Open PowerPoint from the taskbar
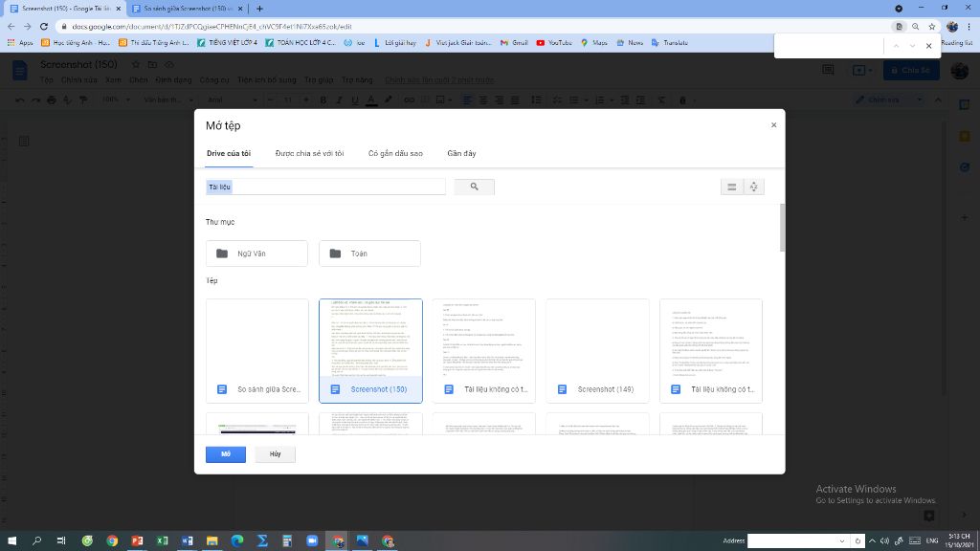980x551 pixels. pyautogui.click(x=137, y=541)
